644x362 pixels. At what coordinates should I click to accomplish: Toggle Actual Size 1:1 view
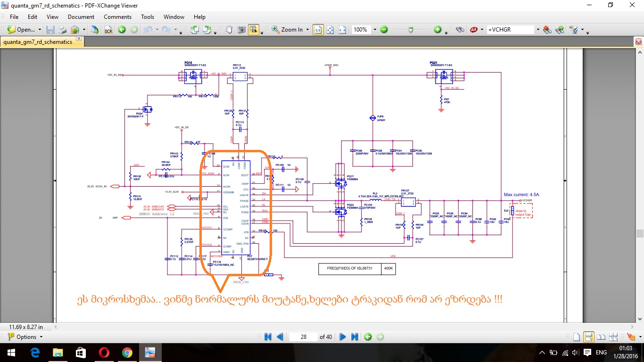point(318,30)
